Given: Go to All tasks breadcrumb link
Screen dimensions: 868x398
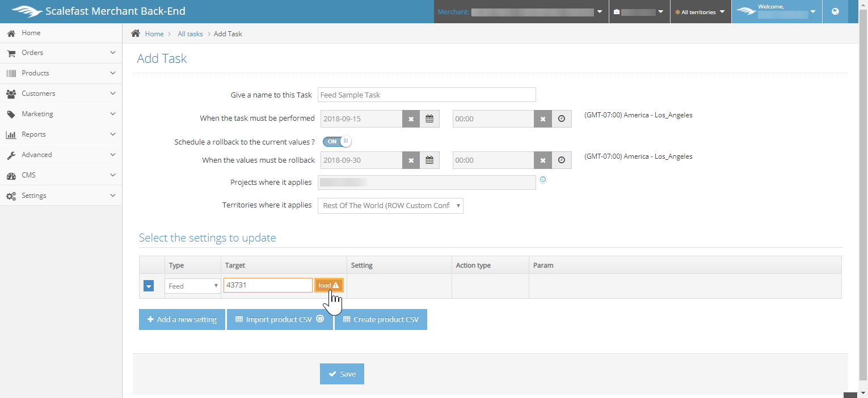Looking at the screenshot, I should pyautogui.click(x=190, y=34).
